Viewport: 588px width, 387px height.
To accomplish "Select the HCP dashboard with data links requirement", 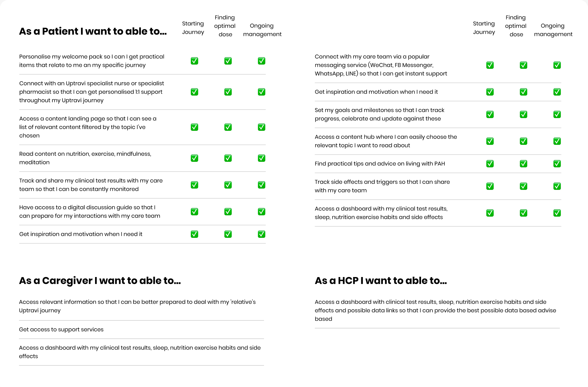I will pyautogui.click(x=435, y=310).
